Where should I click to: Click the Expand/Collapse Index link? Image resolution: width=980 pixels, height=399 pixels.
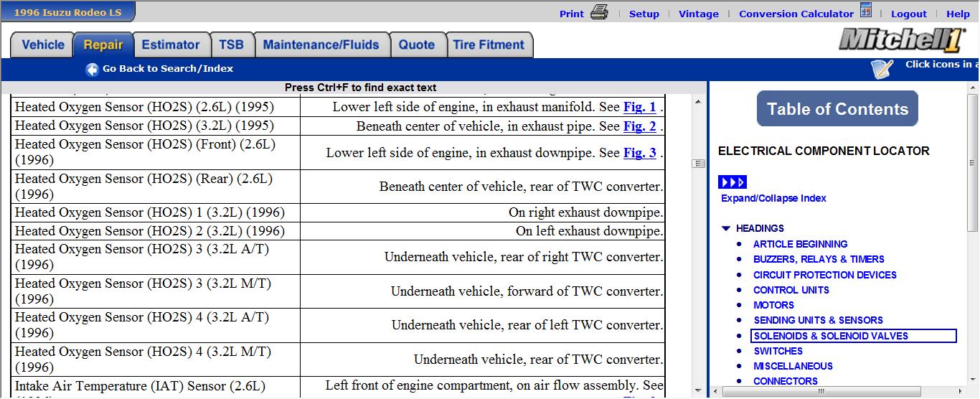pos(773,198)
